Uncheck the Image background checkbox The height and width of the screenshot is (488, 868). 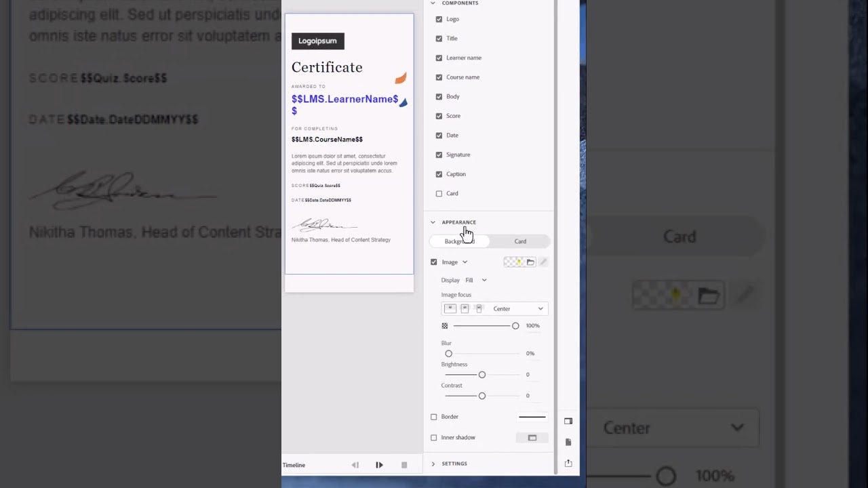(x=434, y=262)
